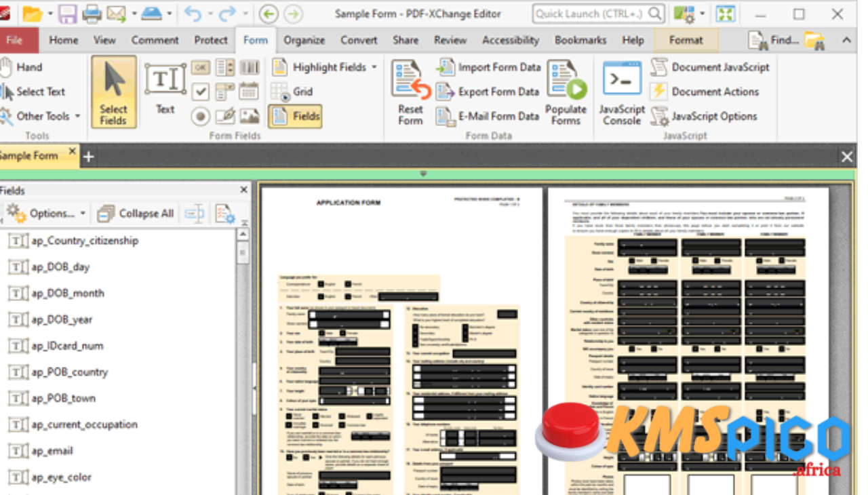Insert a date field with calendar icon

[x=250, y=92]
